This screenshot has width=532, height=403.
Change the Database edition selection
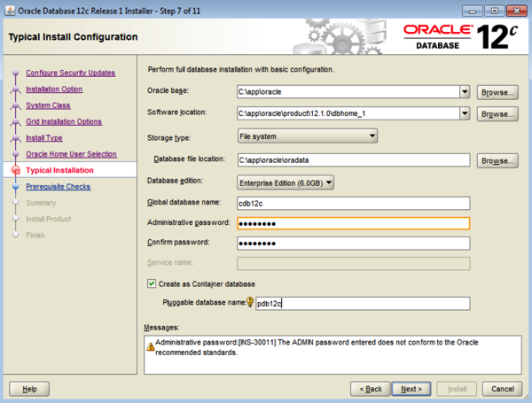(x=286, y=182)
